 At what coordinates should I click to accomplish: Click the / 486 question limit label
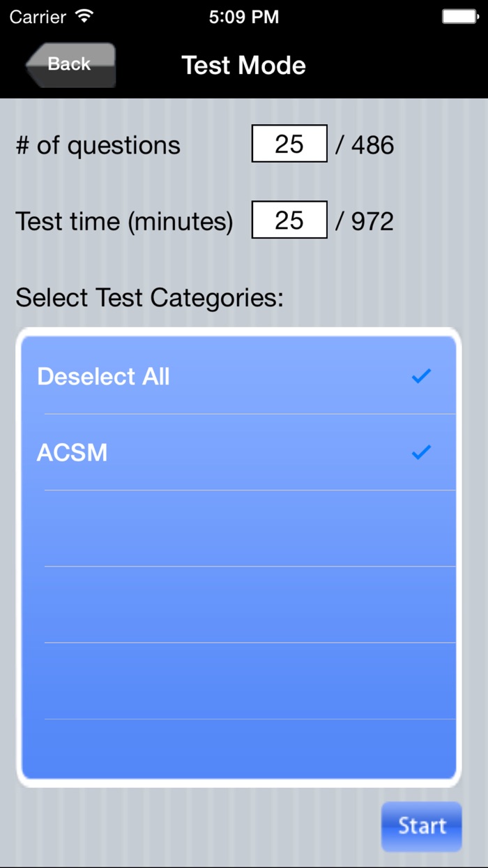(x=365, y=144)
